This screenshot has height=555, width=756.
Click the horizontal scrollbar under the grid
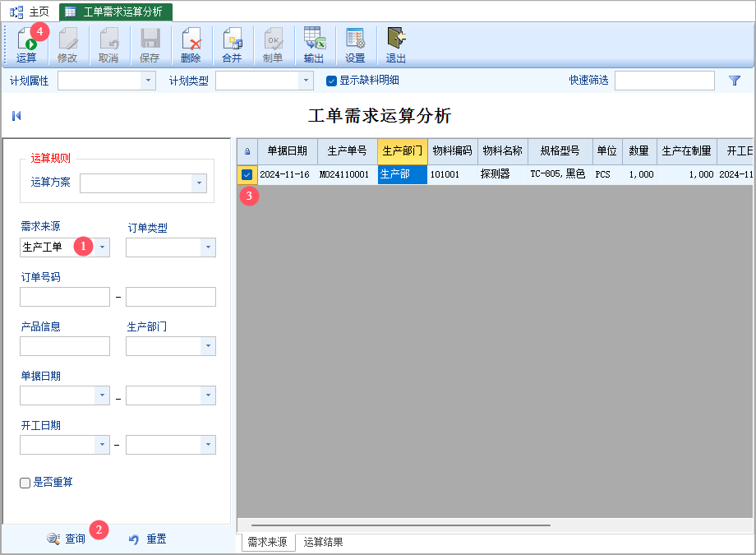pyautogui.click(x=401, y=525)
